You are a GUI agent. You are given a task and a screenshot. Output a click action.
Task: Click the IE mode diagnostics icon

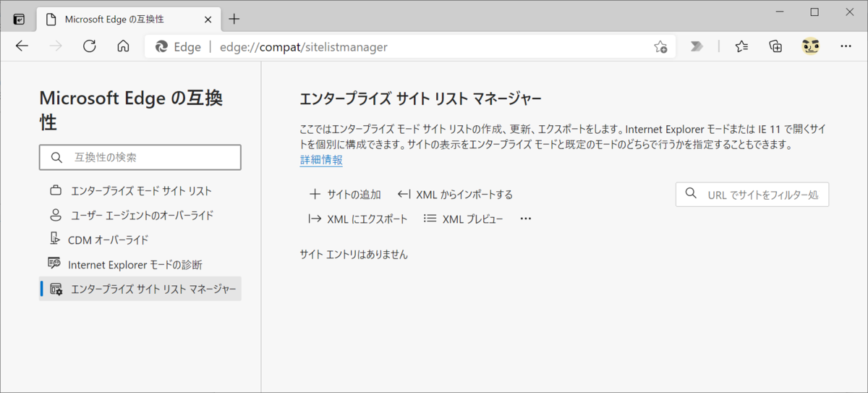click(54, 263)
